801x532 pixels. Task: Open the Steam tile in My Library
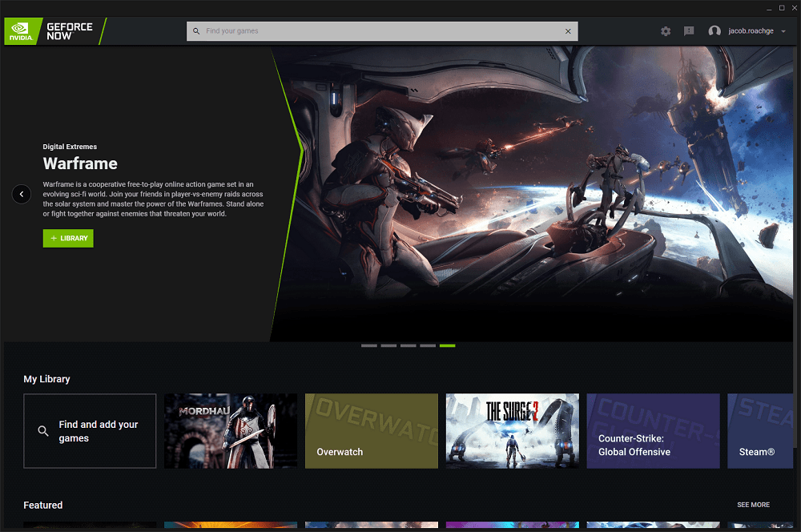(x=760, y=431)
